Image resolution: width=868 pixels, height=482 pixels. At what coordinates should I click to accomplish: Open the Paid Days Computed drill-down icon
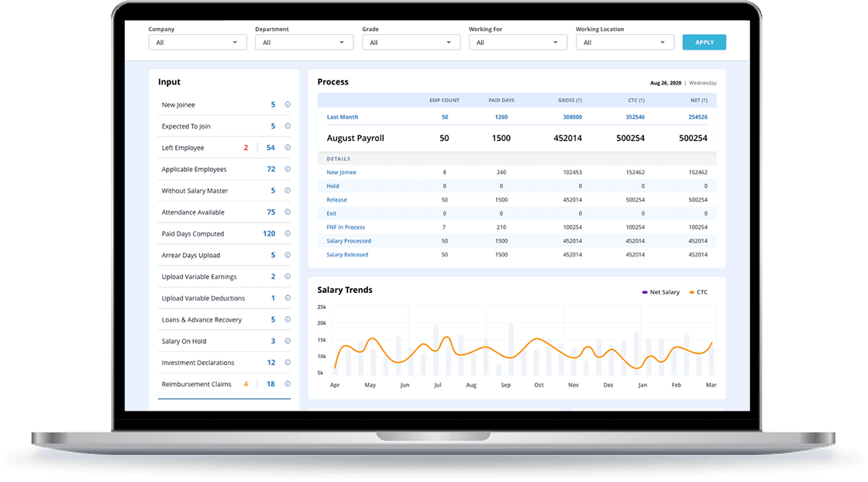(288, 233)
